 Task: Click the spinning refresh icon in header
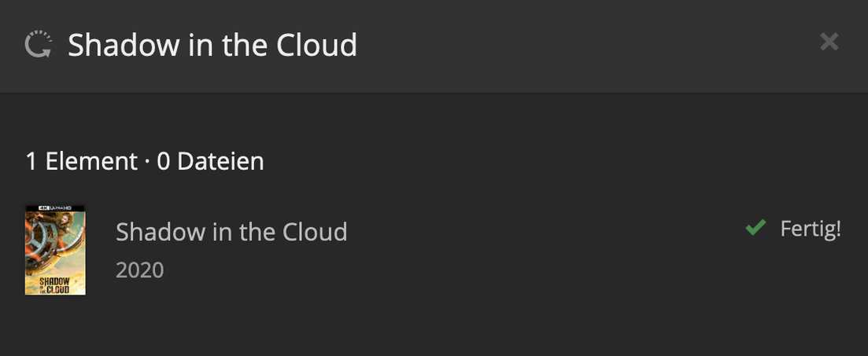[38, 45]
